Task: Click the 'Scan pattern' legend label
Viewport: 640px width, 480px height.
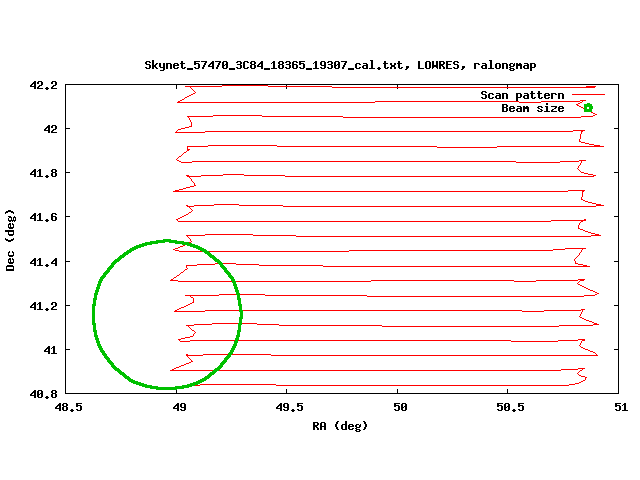Action: 522,95
